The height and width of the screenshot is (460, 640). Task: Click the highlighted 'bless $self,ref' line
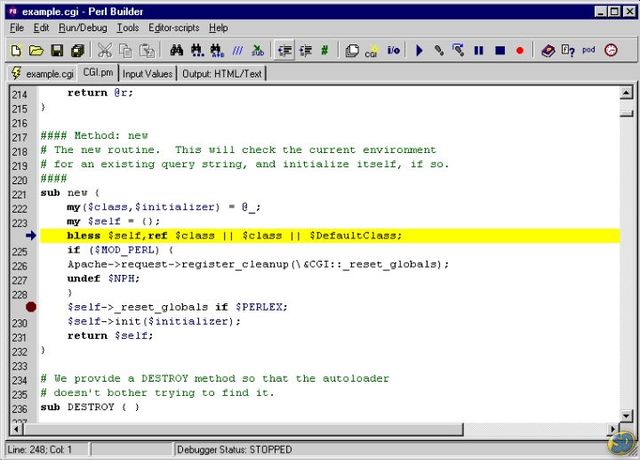(x=330, y=236)
